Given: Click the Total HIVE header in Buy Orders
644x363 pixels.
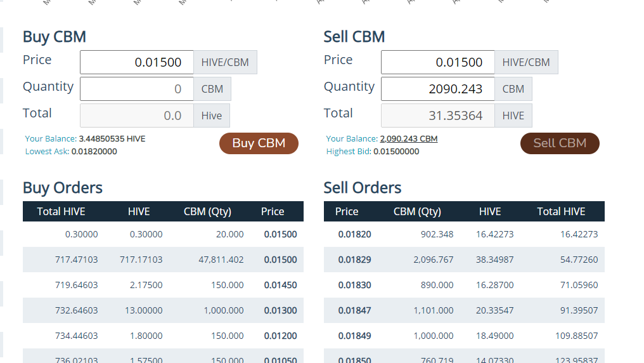Looking at the screenshot, I should pos(61,212).
